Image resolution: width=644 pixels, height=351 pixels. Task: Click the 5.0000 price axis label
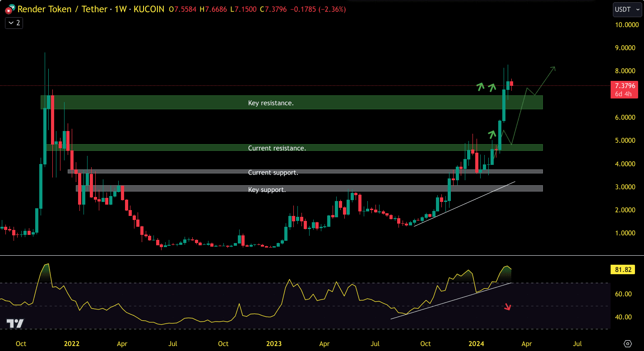pos(625,140)
